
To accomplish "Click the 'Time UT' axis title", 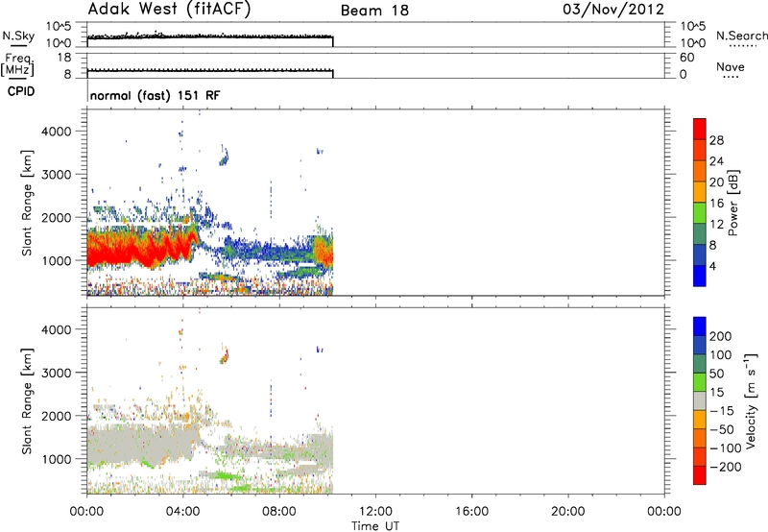I will (375, 525).
